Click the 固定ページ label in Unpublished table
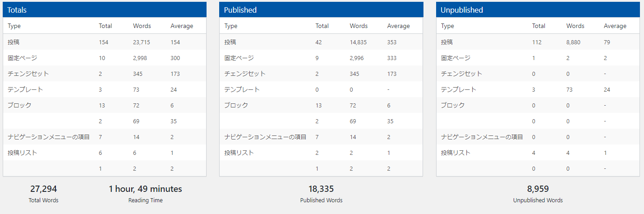 [456, 58]
